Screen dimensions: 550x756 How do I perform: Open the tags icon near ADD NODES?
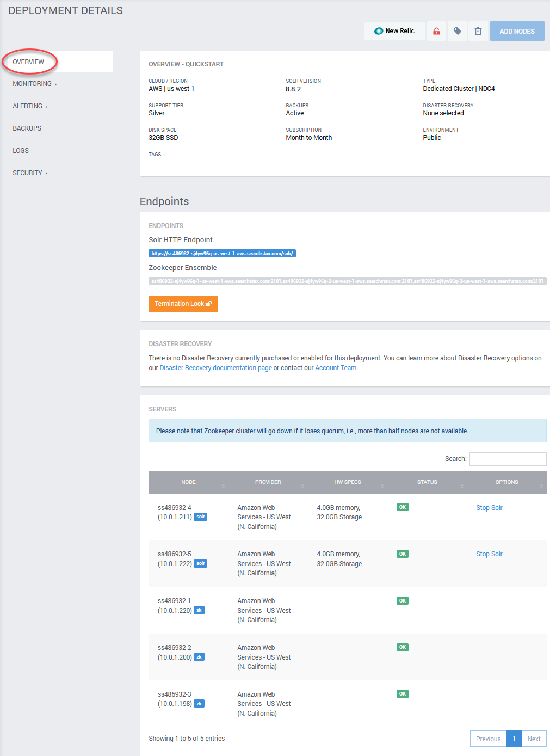click(x=457, y=31)
